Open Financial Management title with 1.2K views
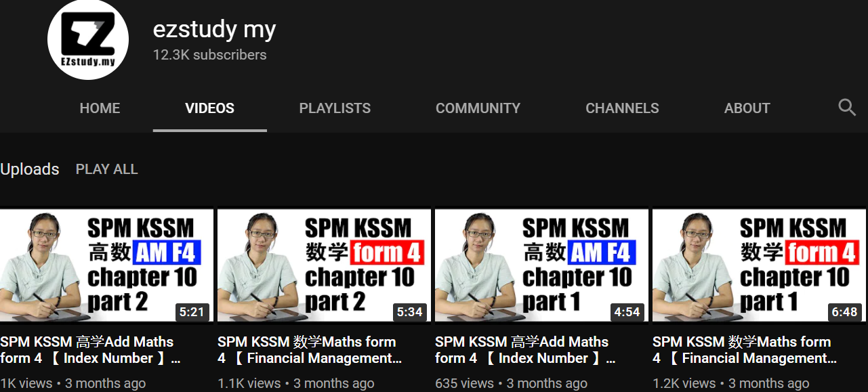Image resolution: width=868 pixels, height=392 pixels. pyautogui.click(x=744, y=350)
